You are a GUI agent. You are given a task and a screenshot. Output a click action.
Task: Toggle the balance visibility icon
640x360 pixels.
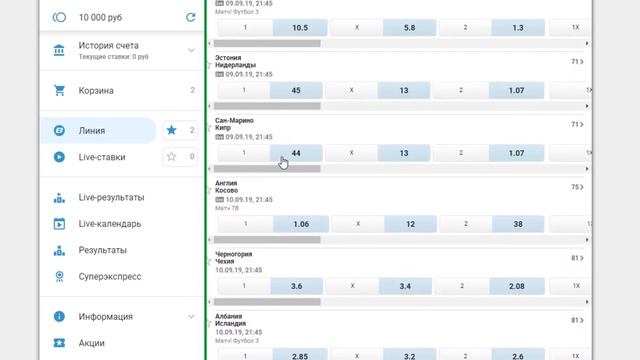tap(59, 17)
